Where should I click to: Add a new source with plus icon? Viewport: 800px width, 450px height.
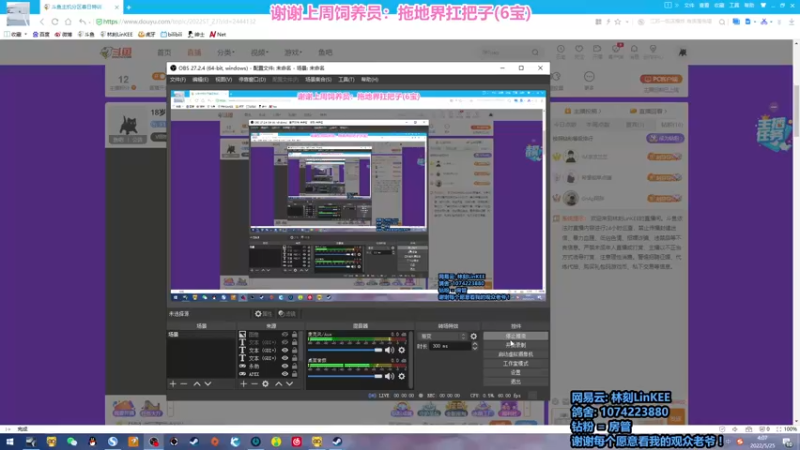[243, 384]
